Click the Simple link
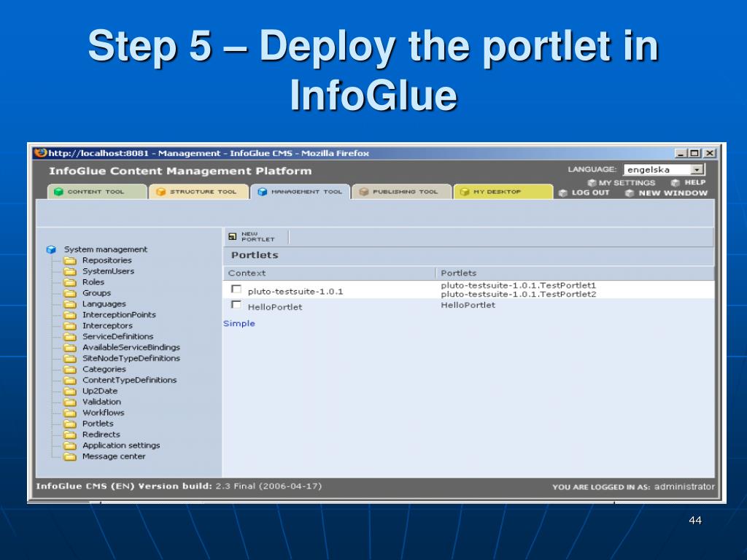This screenshot has height=560, width=747. 239,323
